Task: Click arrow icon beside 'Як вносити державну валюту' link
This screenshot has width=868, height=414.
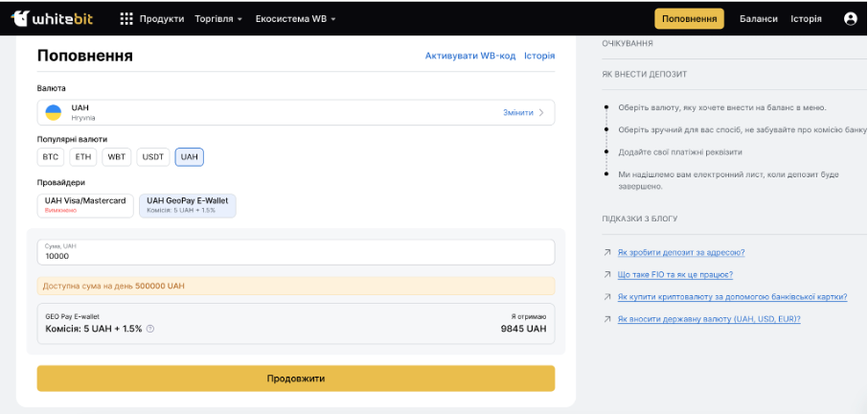Action: tap(607, 319)
